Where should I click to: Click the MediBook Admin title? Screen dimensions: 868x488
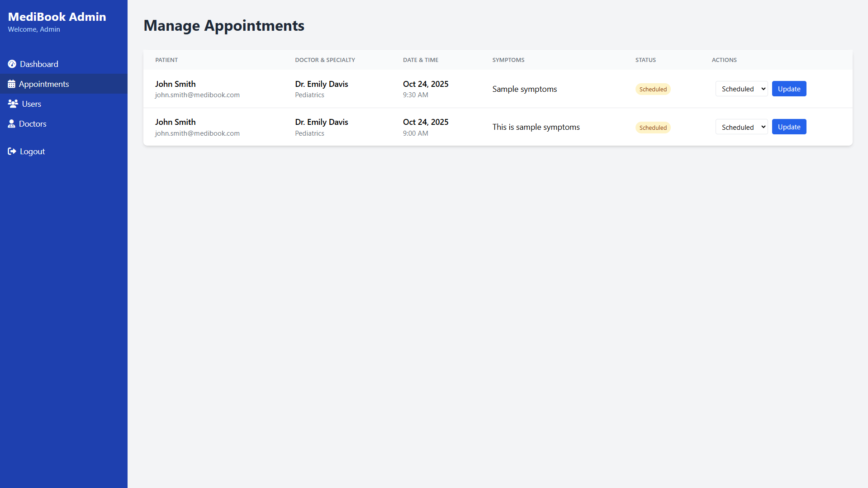tap(57, 17)
